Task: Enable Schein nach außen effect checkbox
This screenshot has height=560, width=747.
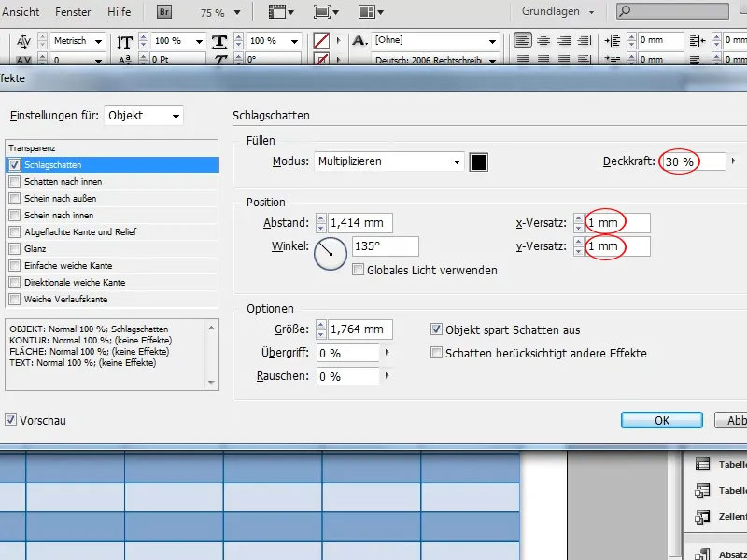Action: coord(14,198)
